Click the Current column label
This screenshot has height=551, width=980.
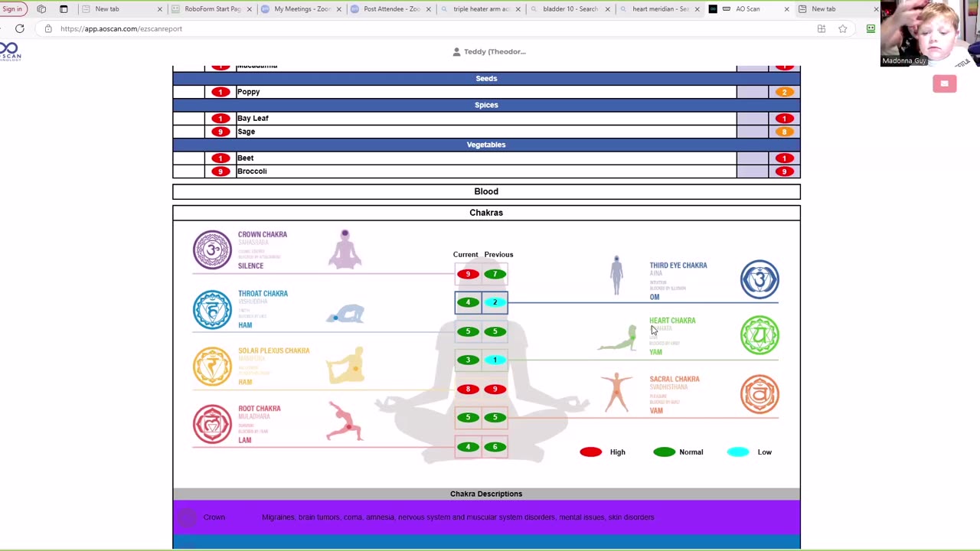465,255
